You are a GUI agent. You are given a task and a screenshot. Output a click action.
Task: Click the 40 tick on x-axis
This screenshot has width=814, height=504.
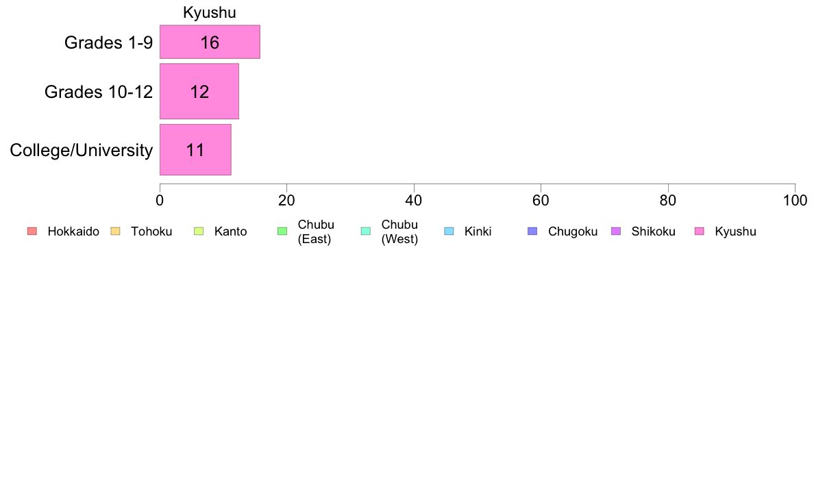pyautogui.click(x=414, y=201)
